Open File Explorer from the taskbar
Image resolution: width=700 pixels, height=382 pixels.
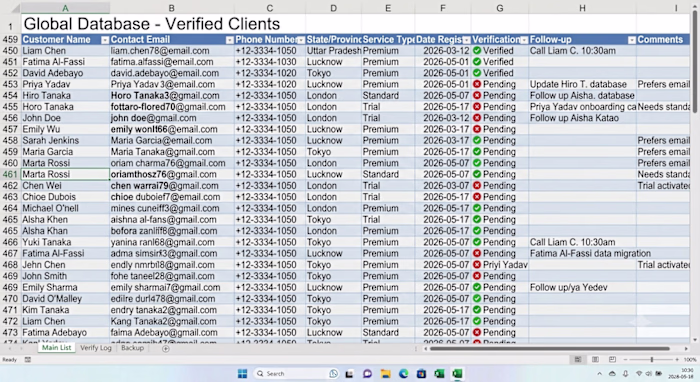click(x=385, y=374)
